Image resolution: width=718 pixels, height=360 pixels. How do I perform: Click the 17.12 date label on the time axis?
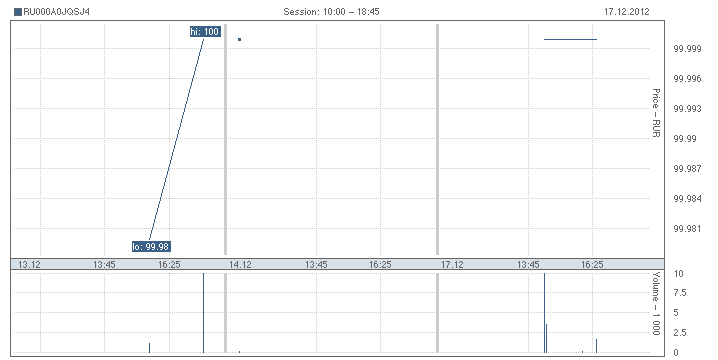click(x=452, y=264)
